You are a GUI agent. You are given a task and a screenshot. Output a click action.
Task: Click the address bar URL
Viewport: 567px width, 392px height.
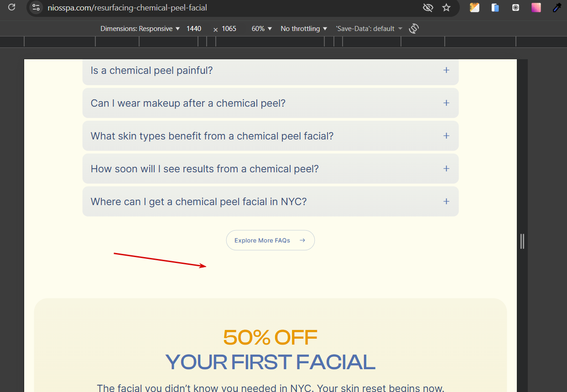[x=127, y=8]
